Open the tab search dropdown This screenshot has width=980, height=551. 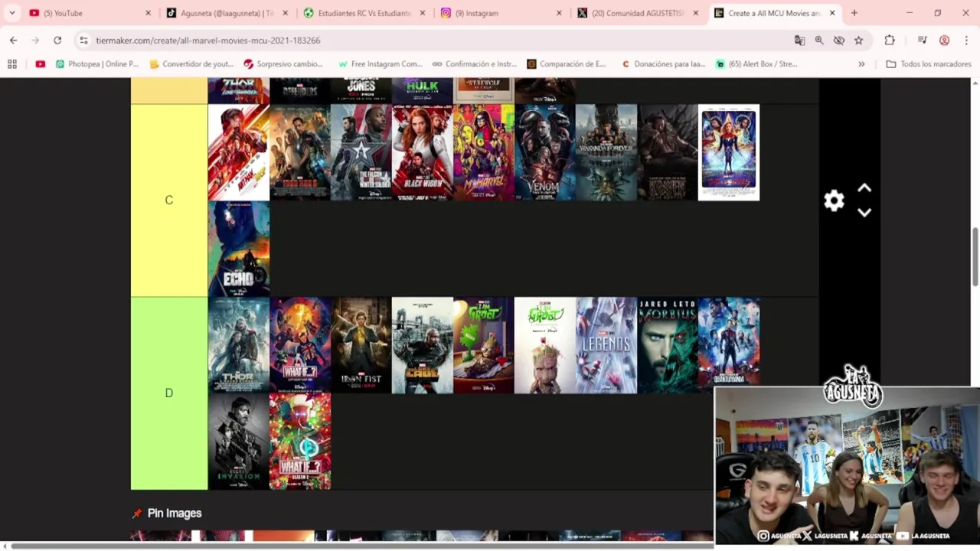point(12,13)
